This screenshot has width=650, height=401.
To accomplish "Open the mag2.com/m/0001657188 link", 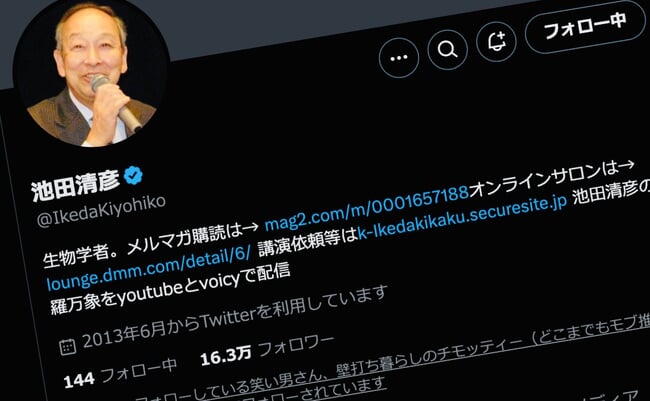I will point(366,205).
